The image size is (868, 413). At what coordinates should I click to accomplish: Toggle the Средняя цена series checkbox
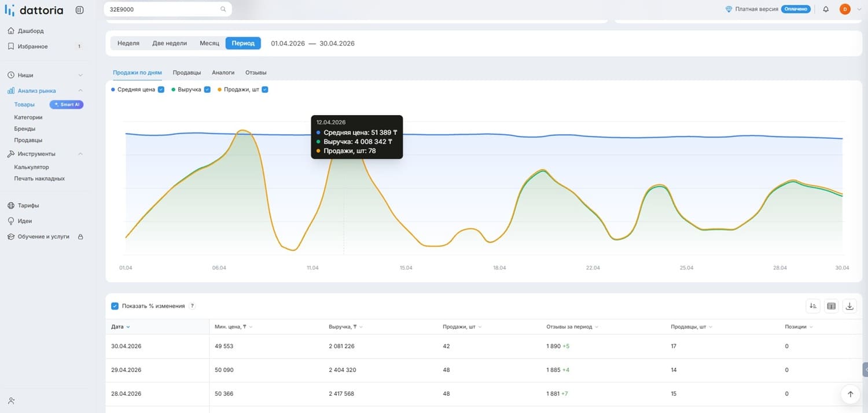tap(161, 90)
